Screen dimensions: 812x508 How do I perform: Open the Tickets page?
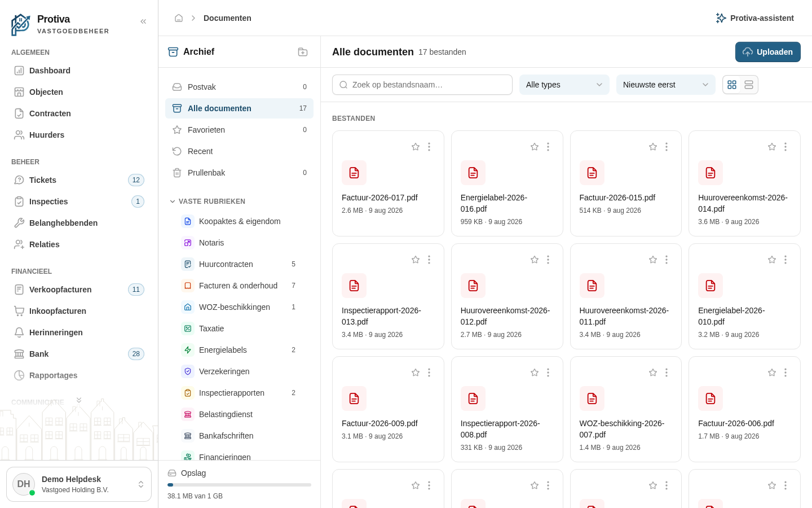click(x=79, y=180)
